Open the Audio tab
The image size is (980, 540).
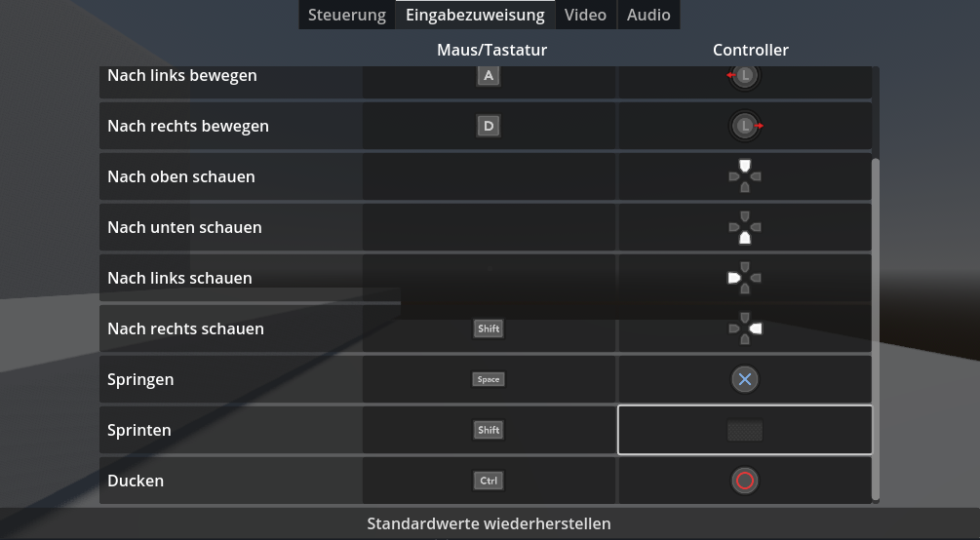[648, 15]
